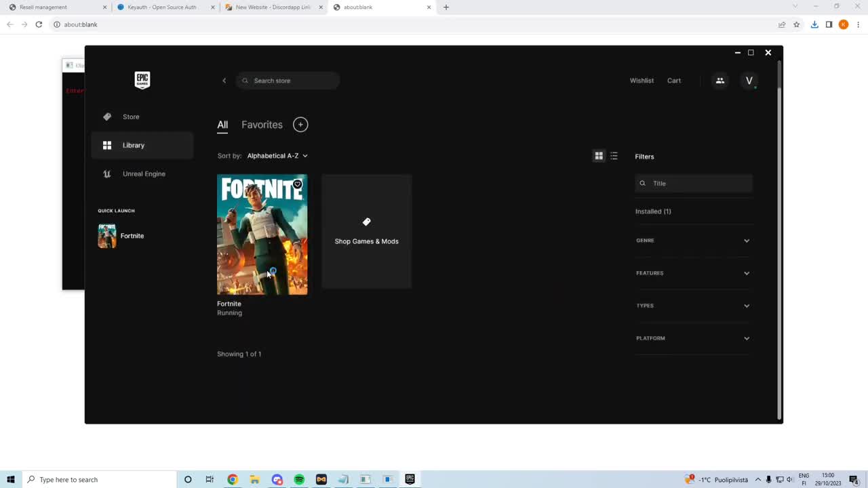The height and width of the screenshot is (488, 868).
Task: Open the Unreal Engine section
Action: click(144, 174)
